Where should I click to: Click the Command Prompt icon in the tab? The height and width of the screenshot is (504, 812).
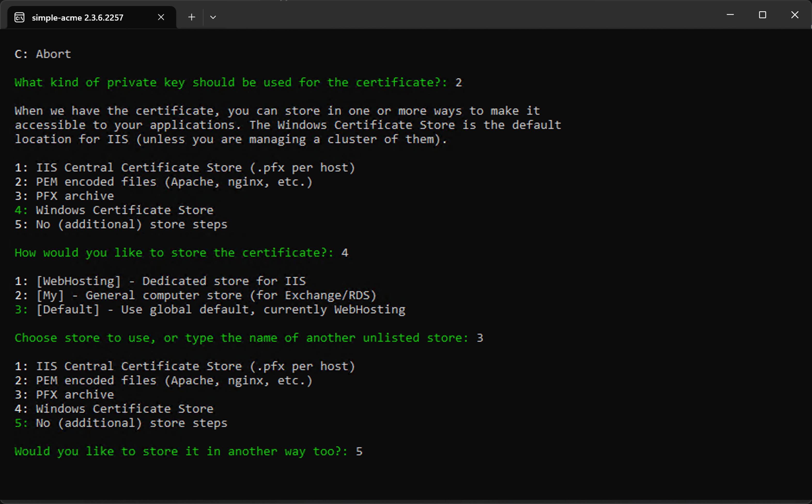point(19,17)
